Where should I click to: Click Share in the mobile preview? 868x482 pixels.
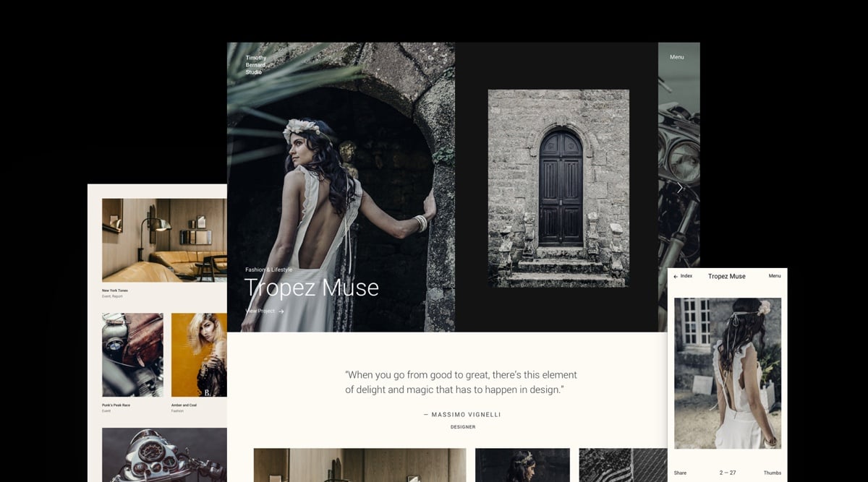(680, 473)
